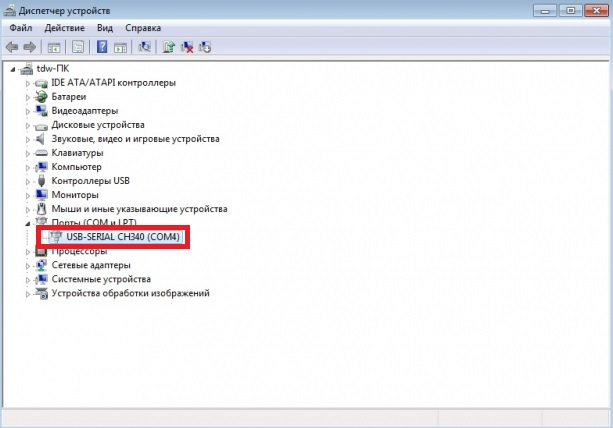Toggle the console tree toolbar icon
613x428 pixels.
tap(54, 48)
